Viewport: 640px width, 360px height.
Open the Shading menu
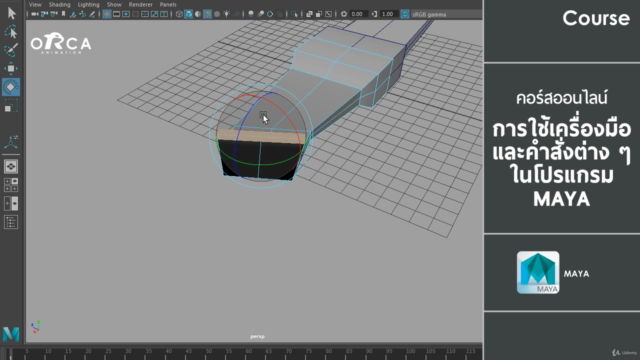pyautogui.click(x=60, y=4)
